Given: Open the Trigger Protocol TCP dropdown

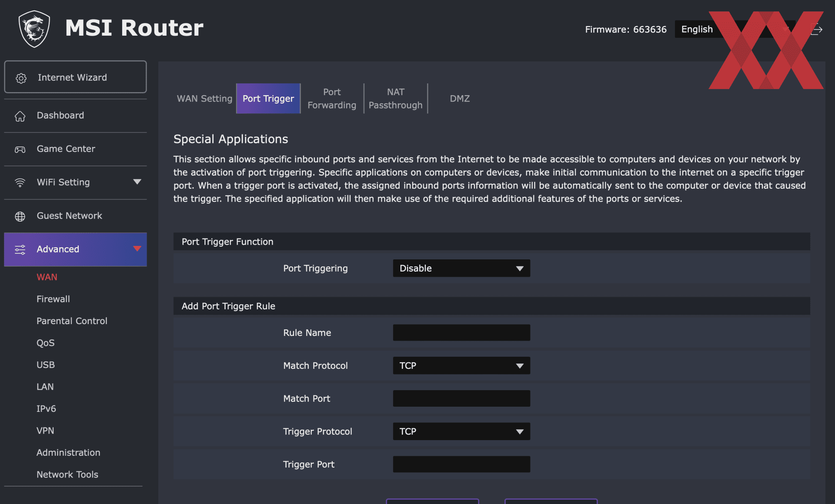Looking at the screenshot, I should [461, 431].
